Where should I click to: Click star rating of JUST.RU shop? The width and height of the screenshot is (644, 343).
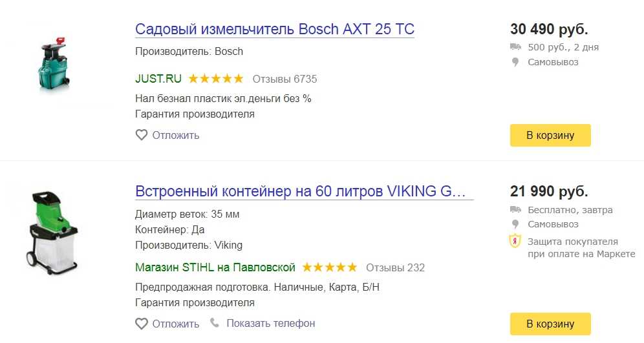215,78
